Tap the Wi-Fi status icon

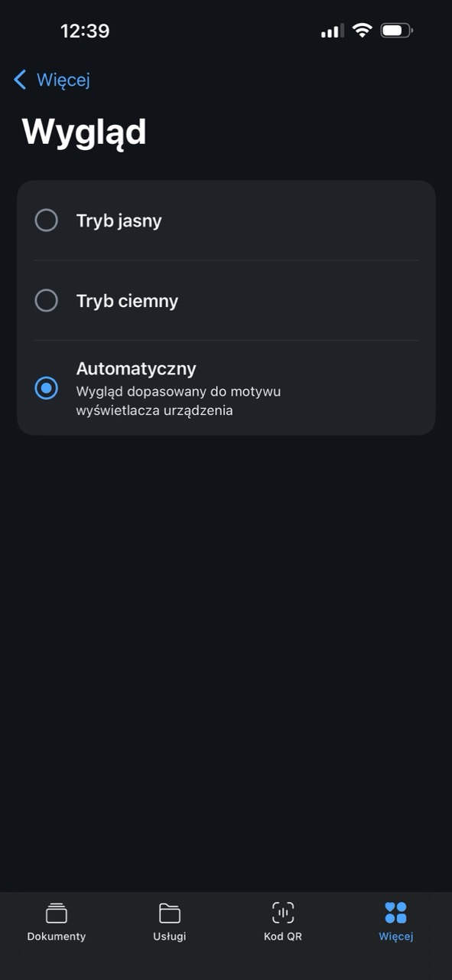pyautogui.click(x=362, y=31)
